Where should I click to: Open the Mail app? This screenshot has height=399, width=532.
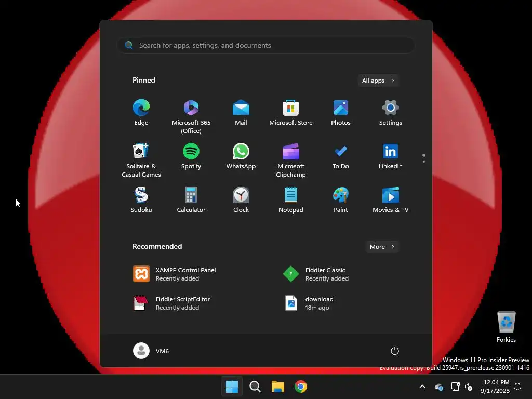tap(241, 113)
